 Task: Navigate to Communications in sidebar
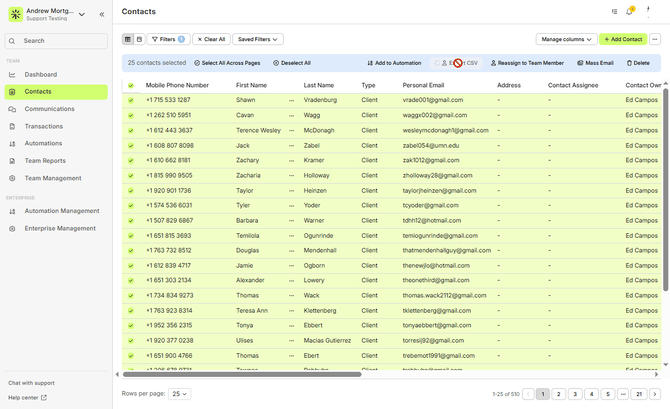[x=49, y=109]
